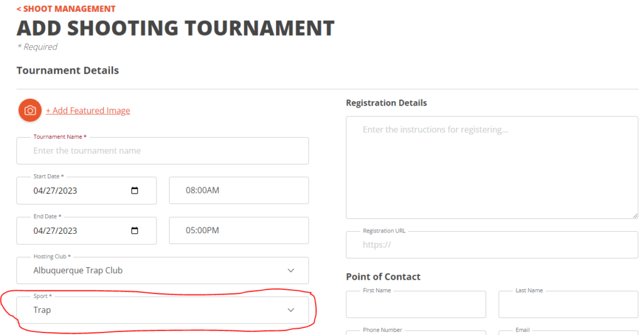644x335 pixels.
Task: Click the registration instructions text area
Action: 492,167
